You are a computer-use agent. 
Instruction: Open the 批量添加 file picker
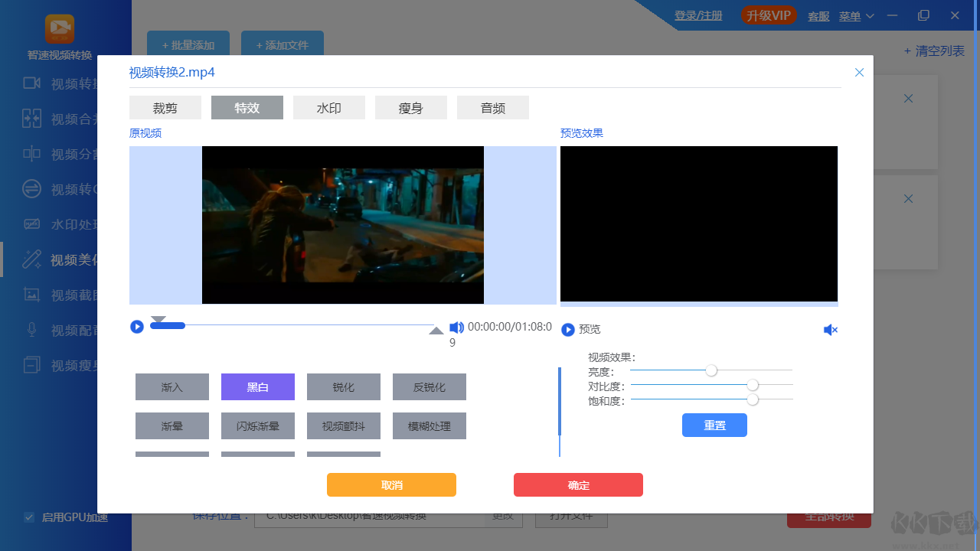pyautogui.click(x=188, y=44)
